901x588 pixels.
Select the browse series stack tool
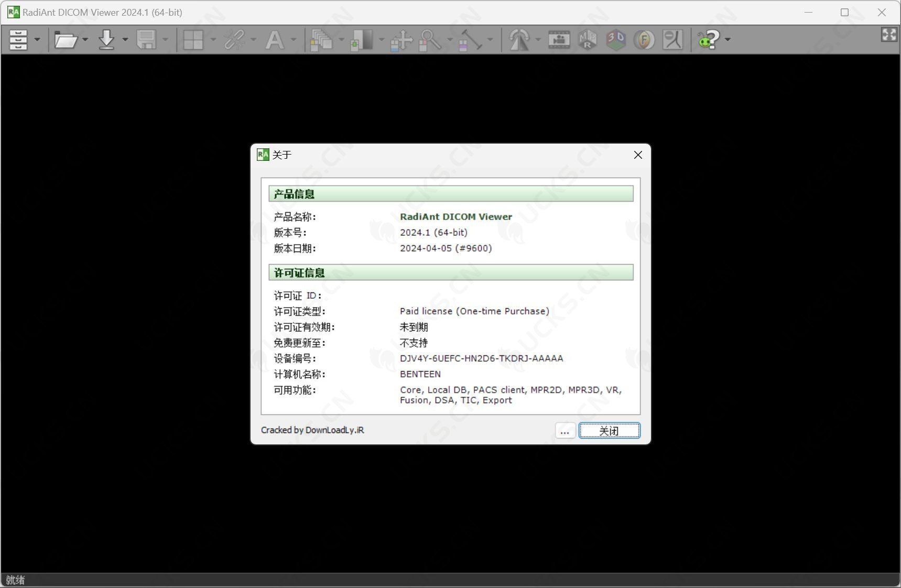click(322, 39)
